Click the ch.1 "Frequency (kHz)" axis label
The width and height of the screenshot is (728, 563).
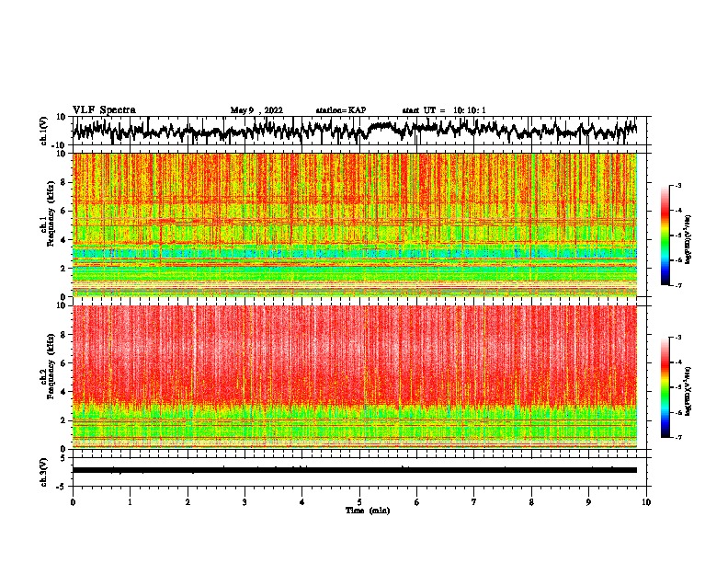[x=51, y=214]
